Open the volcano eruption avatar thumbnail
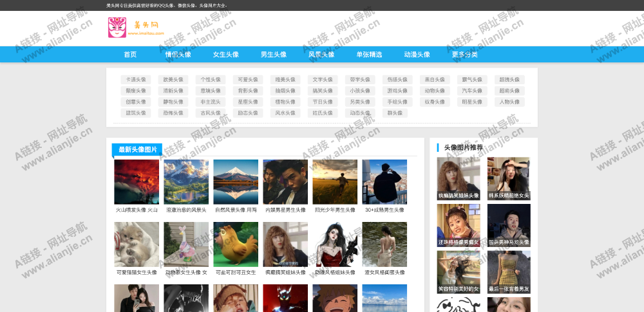Image resolution: width=644 pixels, height=312 pixels. (x=137, y=182)
